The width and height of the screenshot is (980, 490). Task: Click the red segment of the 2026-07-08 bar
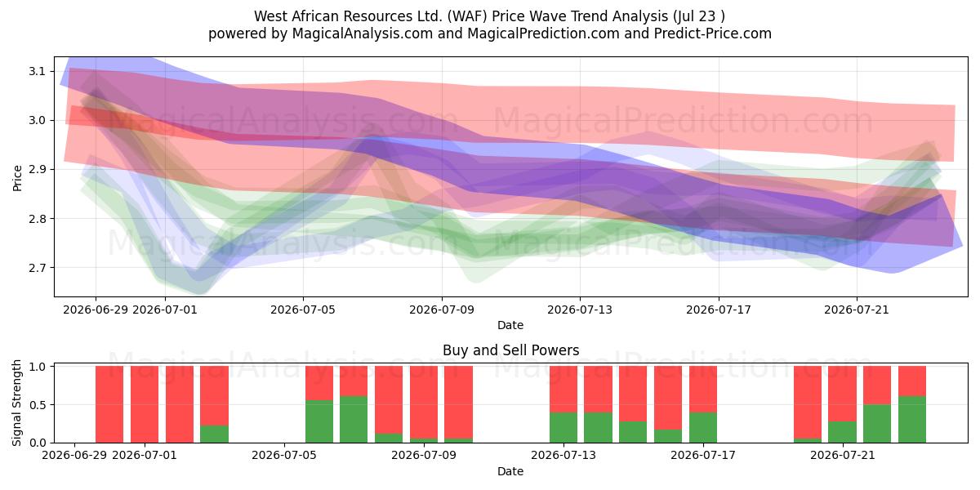pos(389,399)
